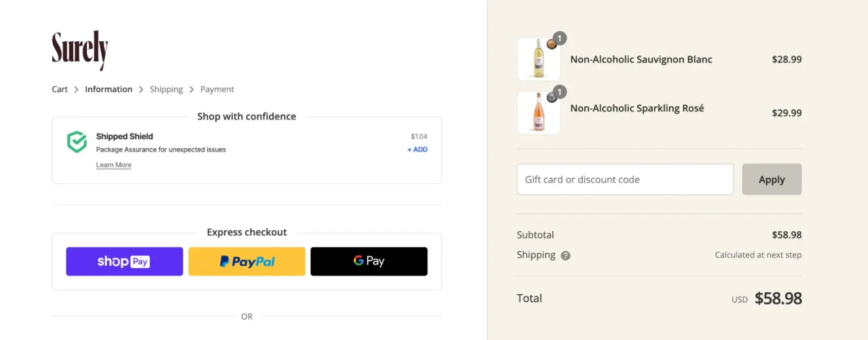Click the Surely store logo

pos(80,49)
